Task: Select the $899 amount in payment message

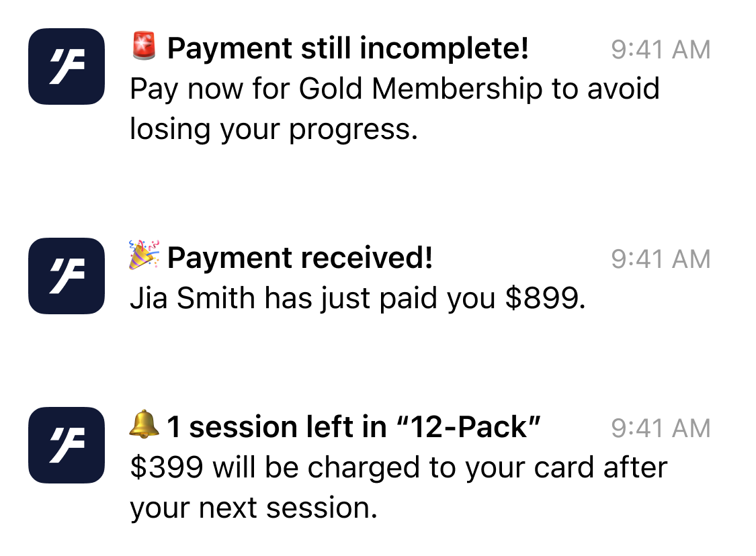Action: click(542, 297)
